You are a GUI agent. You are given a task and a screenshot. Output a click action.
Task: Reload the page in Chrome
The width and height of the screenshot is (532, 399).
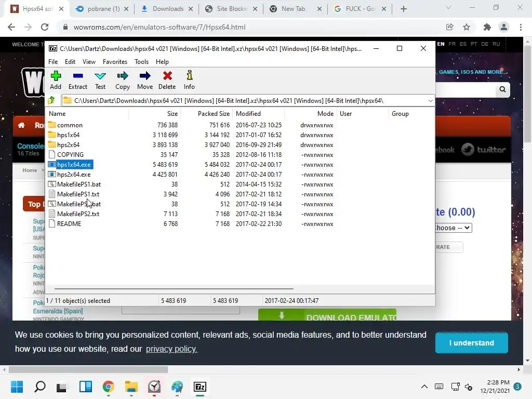(x=45, y=27)
